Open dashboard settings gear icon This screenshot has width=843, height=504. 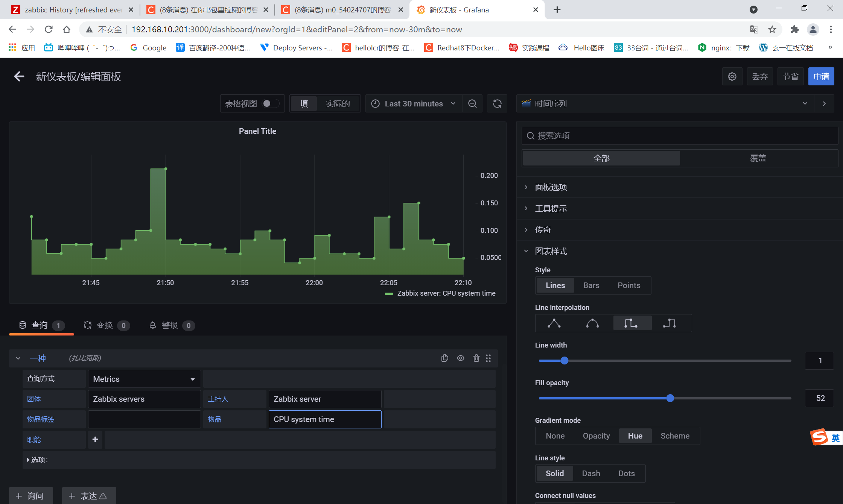(x=732, y=77)
